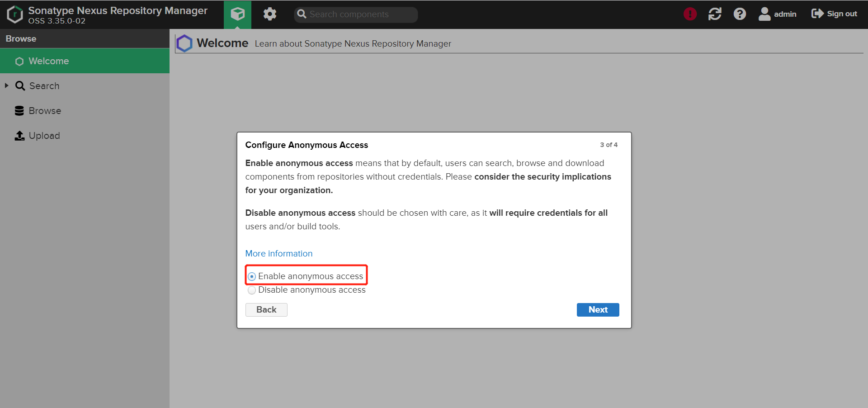
Task: Open the Browse sidebar menu item
Action: [85, 111]
